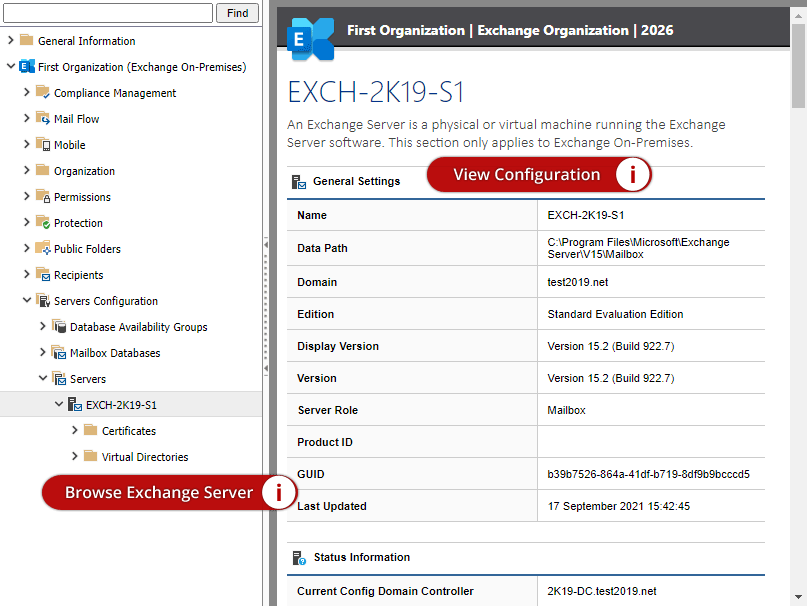Click the First Organization Exchange icon

point(27,66)
